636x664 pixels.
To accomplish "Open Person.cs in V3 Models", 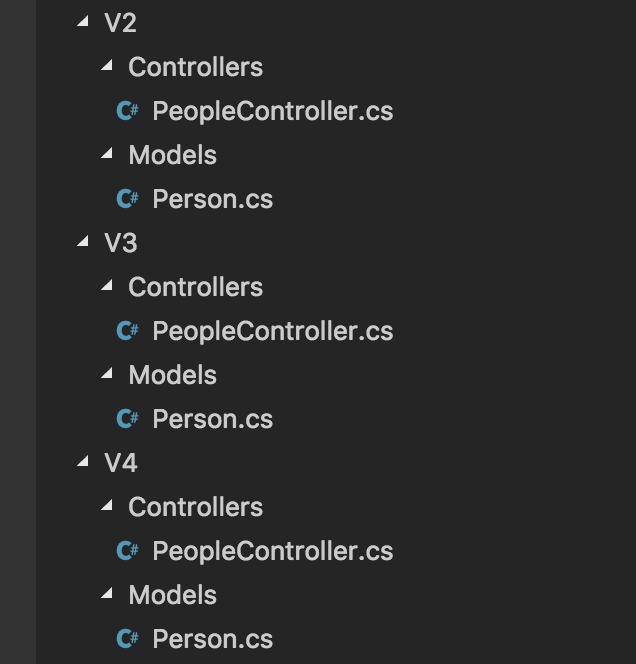I will pyautogui.click(x=212, y=419).
